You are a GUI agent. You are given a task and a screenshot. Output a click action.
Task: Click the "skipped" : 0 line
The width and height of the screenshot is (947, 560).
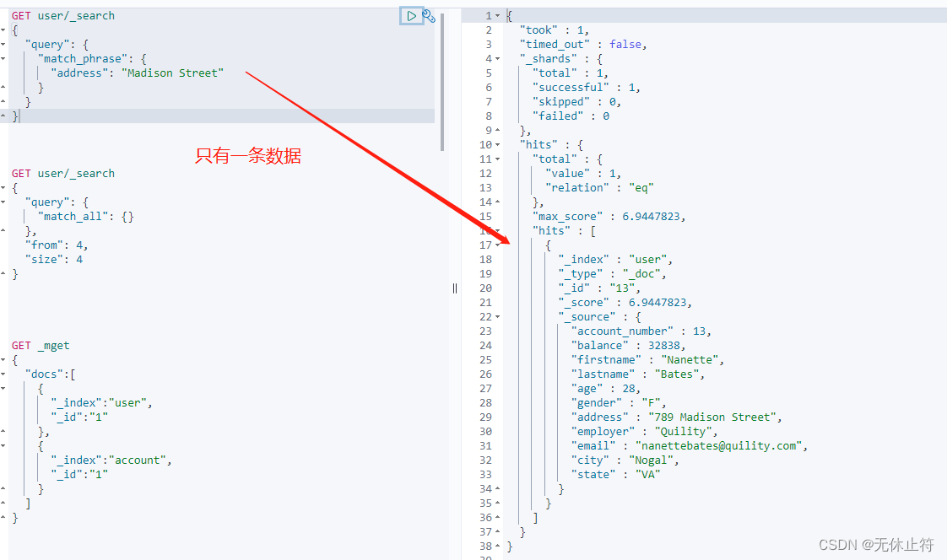(x=576, y=102)
